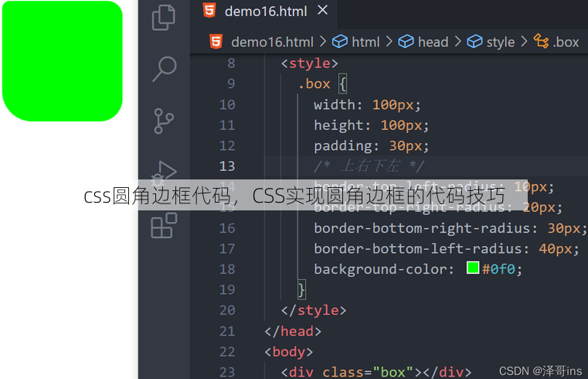This screenshot has width=588, height=379.
Task: Click the cube icon before style breadcrumb
Action: click(x=474, y=41)
